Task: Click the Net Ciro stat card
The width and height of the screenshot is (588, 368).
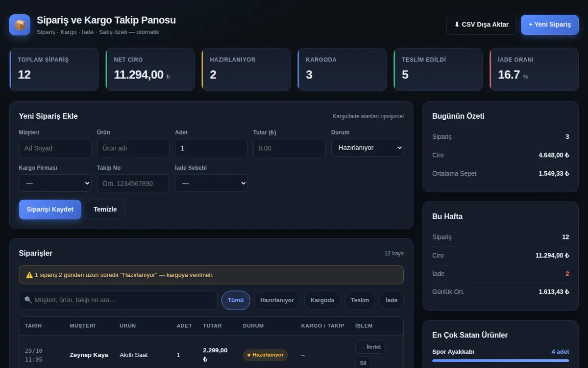Action: click(x=150, y=69)
